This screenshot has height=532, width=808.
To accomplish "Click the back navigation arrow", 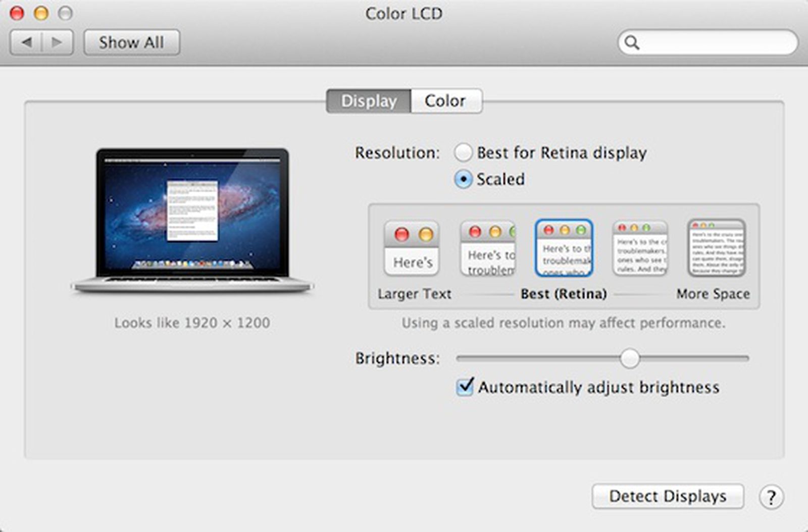I will [x=27, y=42].
